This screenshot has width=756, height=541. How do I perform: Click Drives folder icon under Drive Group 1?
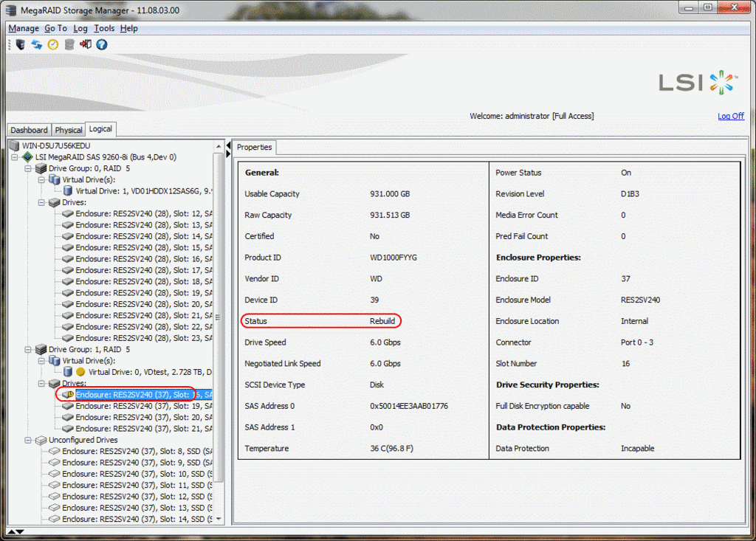tap(55, 383)
